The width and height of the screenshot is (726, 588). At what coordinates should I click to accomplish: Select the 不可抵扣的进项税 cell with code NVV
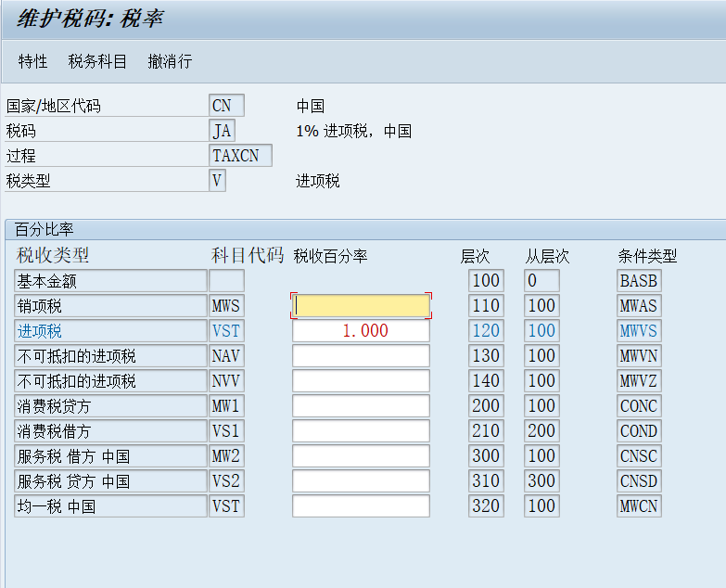110,380
